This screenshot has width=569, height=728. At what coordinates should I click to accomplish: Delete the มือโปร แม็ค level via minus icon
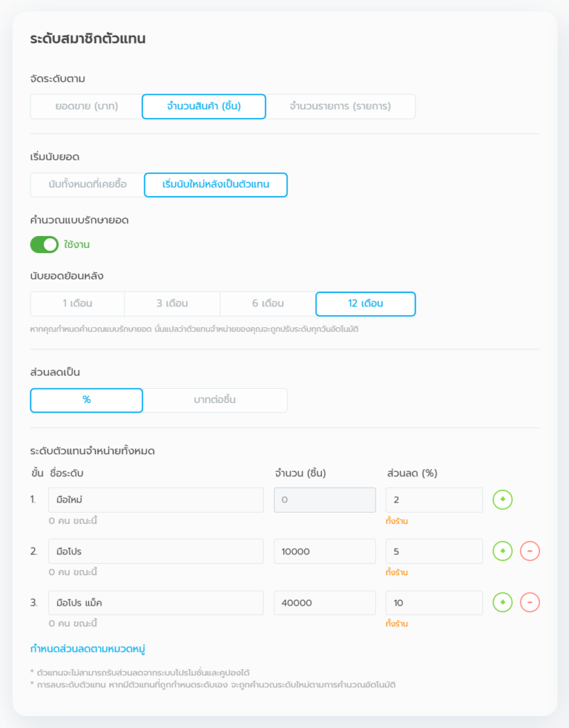click(530, 603)
